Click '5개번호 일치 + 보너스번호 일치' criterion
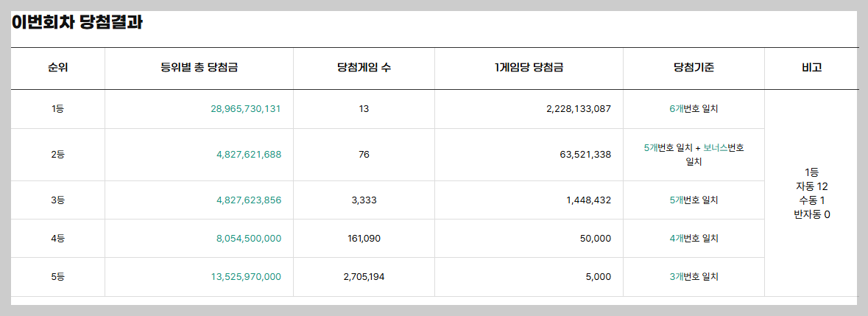The image size is (868, 316). tap(694, 155)
